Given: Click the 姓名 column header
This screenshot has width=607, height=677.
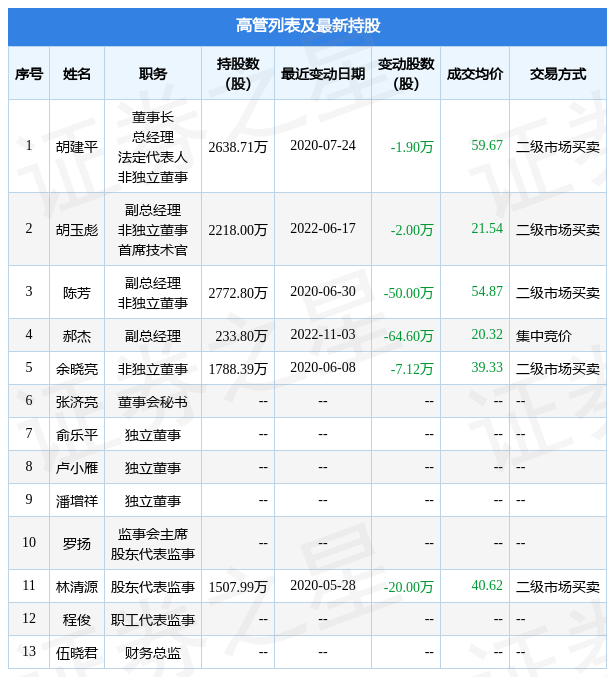Looking at the screenshot, I should pyautogui.click(x=77, y=74).
